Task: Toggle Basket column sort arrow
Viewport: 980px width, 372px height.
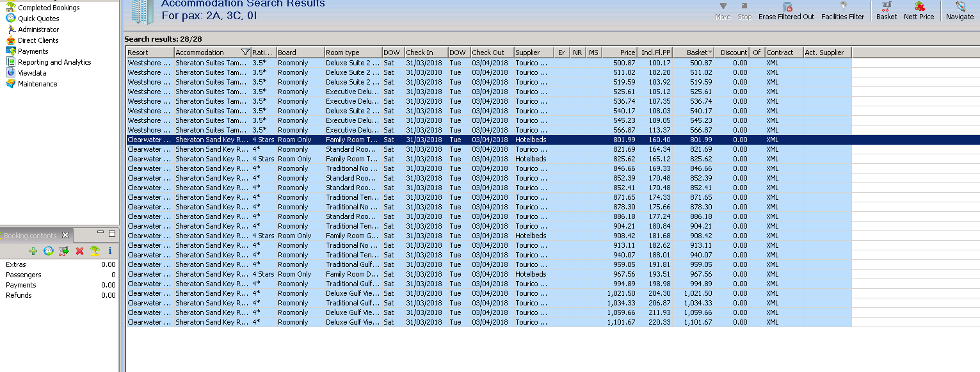Action: point(710,53)
